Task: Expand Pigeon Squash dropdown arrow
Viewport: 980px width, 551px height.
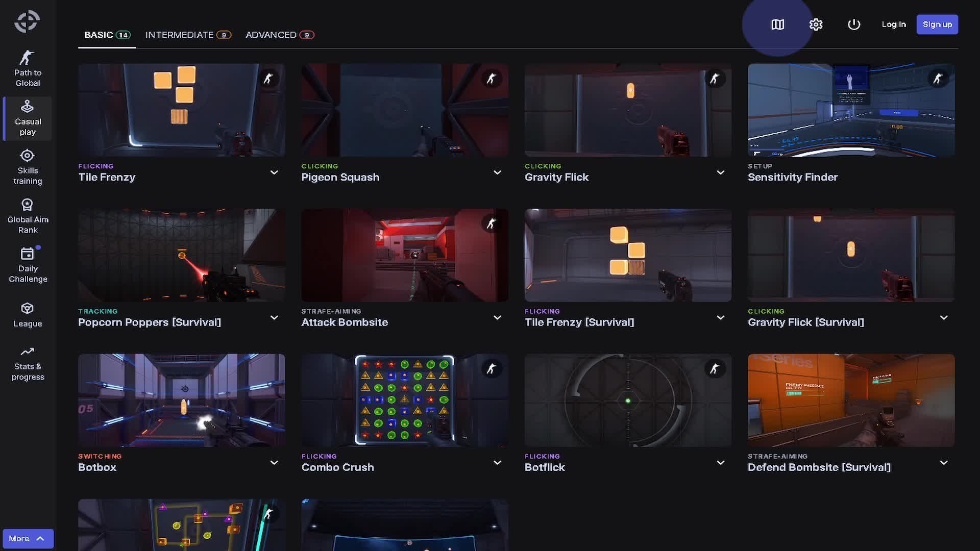Action: point(497,172)
